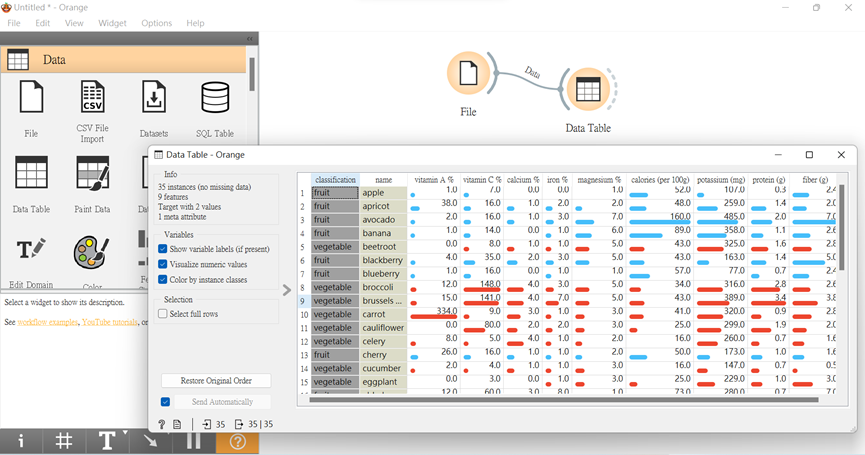Select the eggplant name cell
Viewport: 865px width, 455px height.
pos(383,382)
